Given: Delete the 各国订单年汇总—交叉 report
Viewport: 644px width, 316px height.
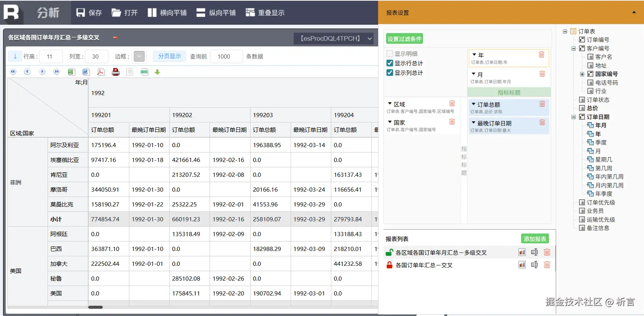Looking at the screenshot, I should click(x=547, y=265).
